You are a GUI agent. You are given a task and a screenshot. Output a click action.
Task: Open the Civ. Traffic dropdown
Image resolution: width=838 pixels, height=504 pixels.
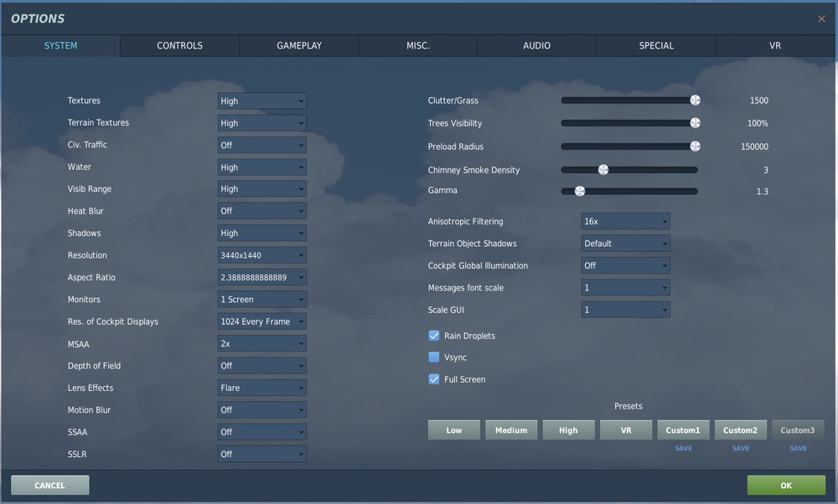261,144
